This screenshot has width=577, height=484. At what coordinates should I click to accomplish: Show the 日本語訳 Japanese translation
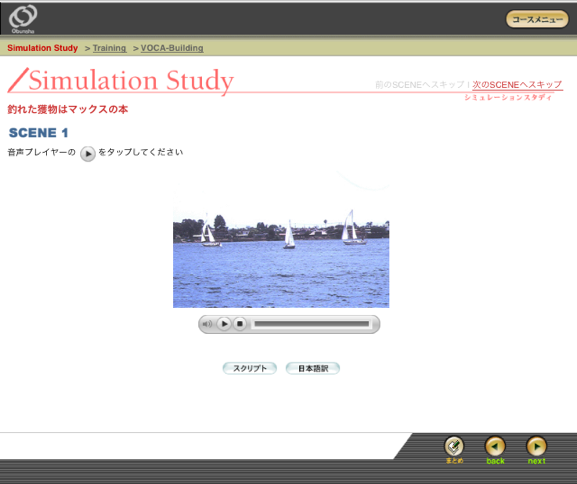pos(313,368)
